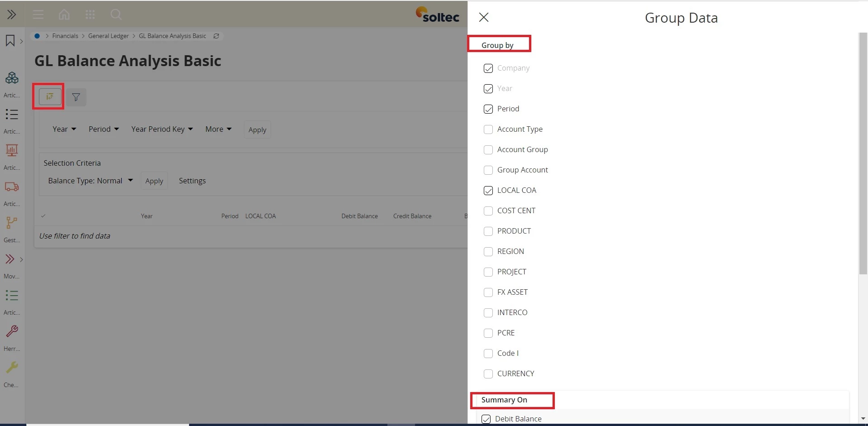The image size is (868, 426).
Task: Tick the PCRE checkbox
Action: pyautogui.click(x=488, y=333)
